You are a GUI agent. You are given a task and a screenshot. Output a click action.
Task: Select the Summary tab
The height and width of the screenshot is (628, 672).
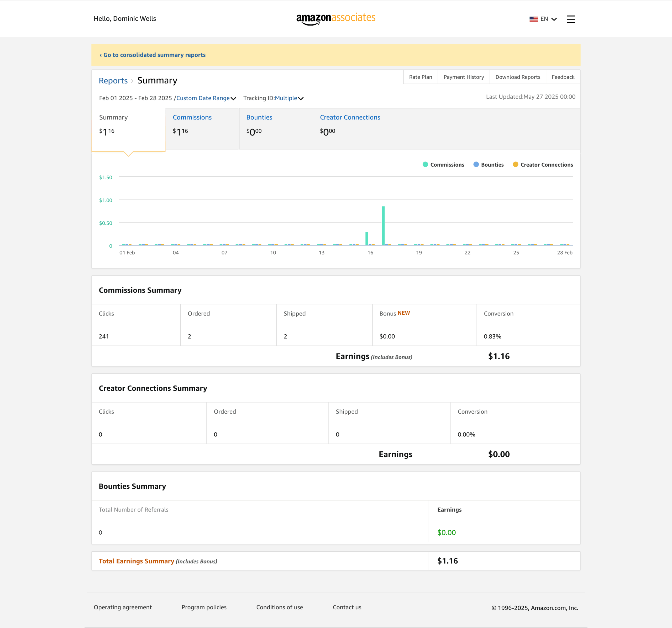128,130
